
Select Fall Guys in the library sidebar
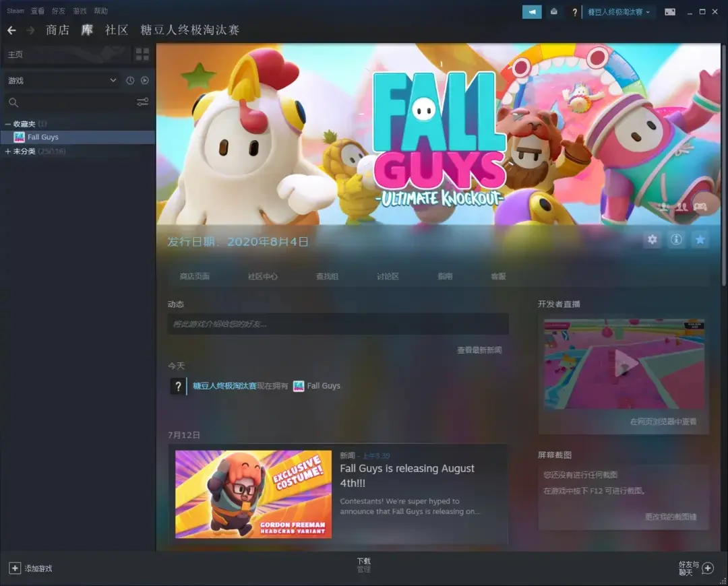[78, 137]
